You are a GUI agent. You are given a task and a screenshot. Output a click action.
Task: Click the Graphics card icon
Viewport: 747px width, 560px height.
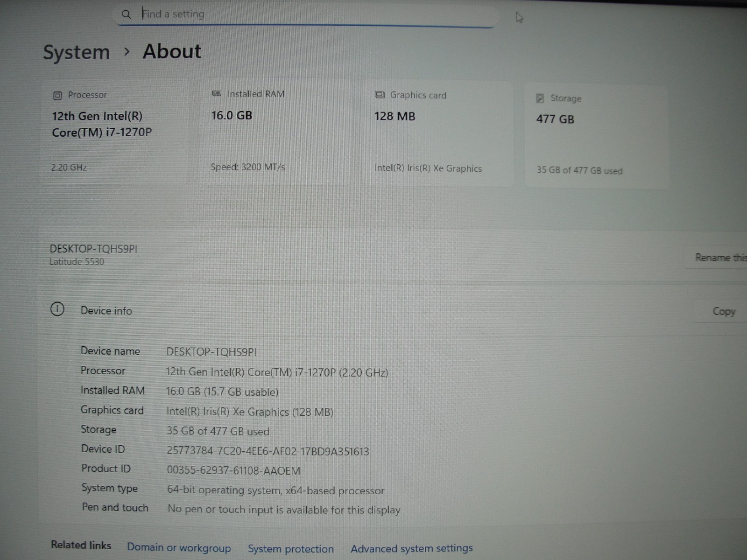point(380,95)
